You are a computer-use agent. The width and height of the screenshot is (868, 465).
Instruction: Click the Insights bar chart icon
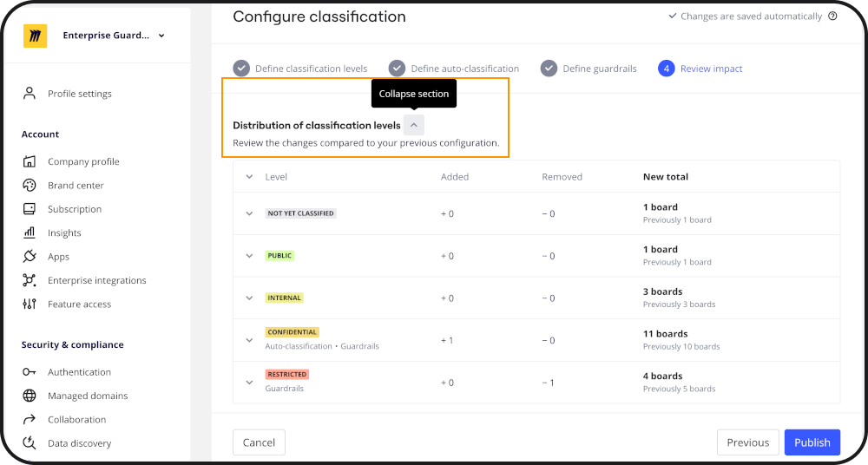30,232
